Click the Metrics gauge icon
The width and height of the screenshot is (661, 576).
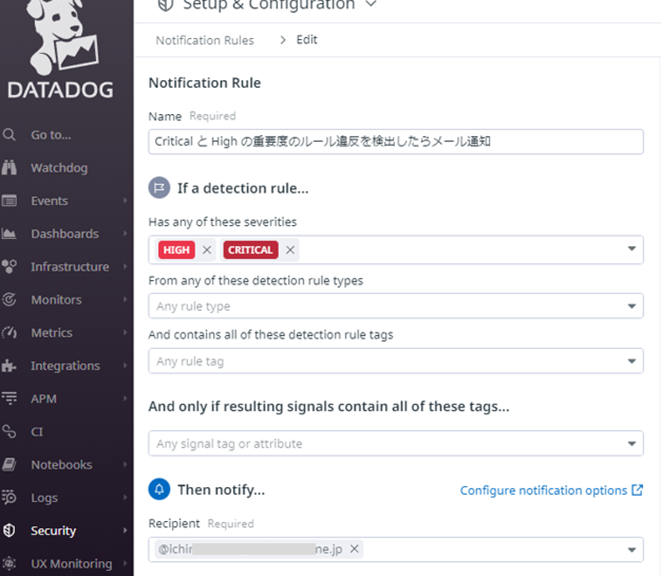tap(9, 333)
